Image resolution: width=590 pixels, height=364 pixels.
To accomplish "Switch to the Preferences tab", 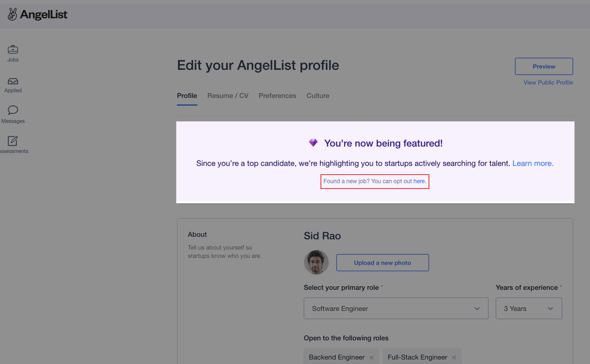I will tap(277, 96).
